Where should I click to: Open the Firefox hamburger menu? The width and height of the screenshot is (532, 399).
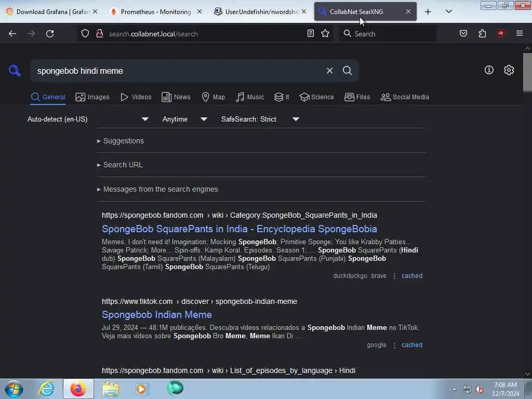tap(519, 33)
